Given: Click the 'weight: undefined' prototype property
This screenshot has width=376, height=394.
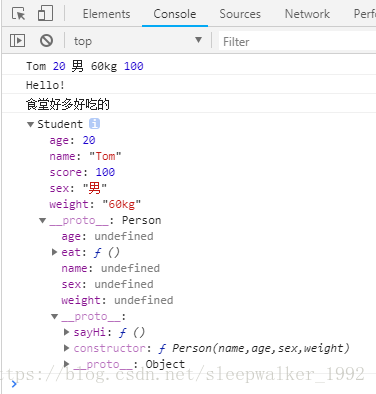Looking at the screenshot, I should [x=117, y=300].
